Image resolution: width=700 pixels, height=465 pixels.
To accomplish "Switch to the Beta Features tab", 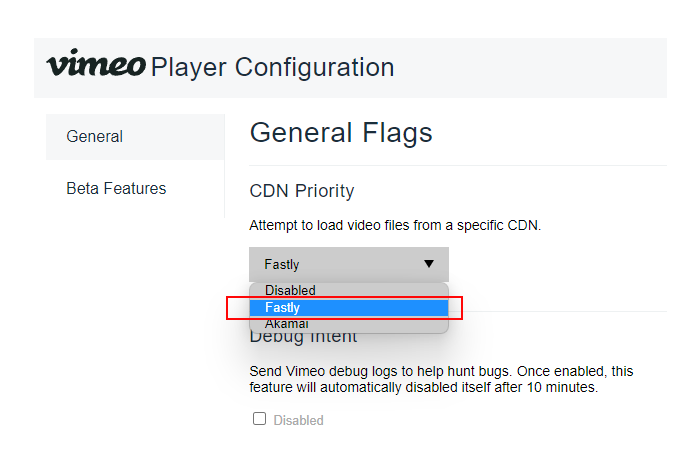I will [x=116, y=188].
